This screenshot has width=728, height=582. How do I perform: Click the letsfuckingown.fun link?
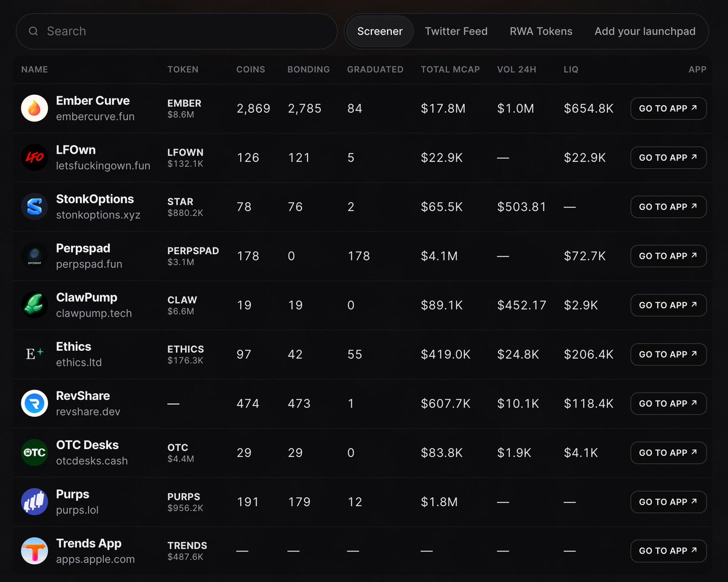pyautogui.click(x=103, y=166)
